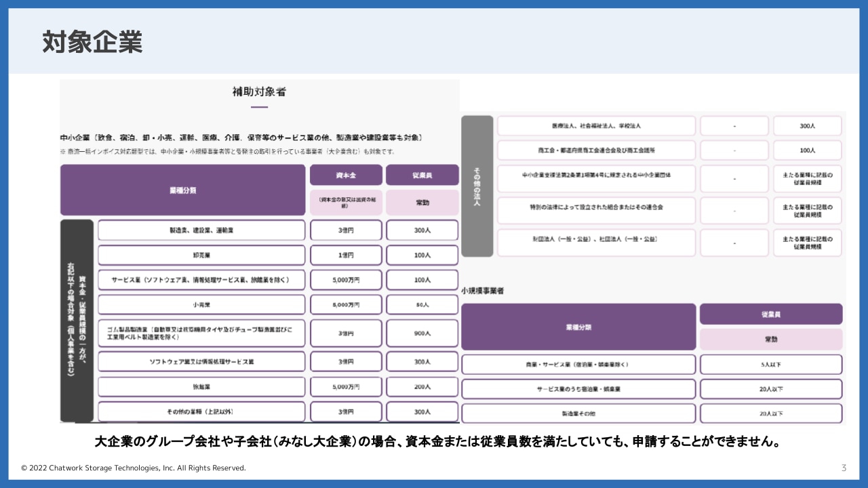Click the vertical その他の法人 label
The width and height of the screenshot is (868, 488).
click(x=477, y=186)
